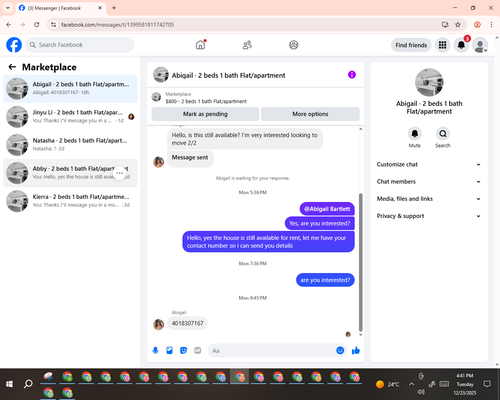Click the chat scroll up arrow

pos(360,129)
